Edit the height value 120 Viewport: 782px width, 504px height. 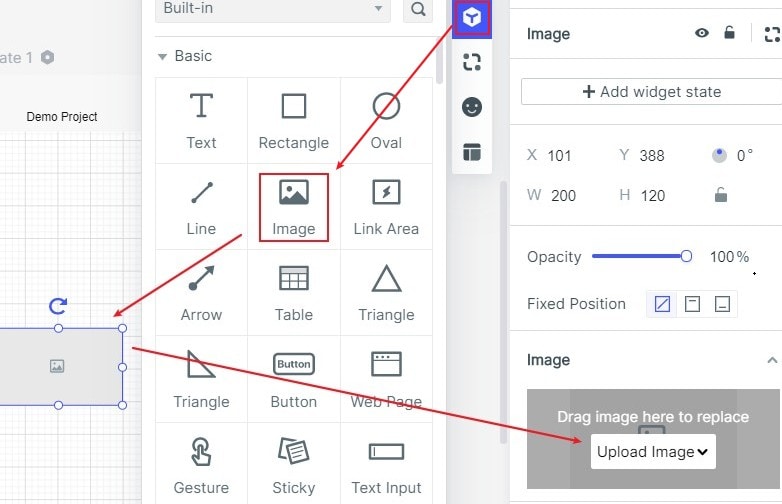pos(653,195)
